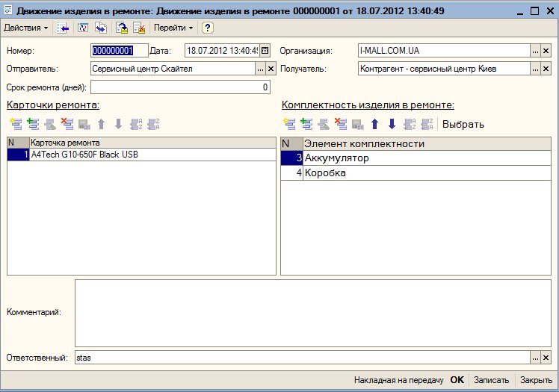Screen dimensions: 559x392
Task: Move item up in Комплектность table
Action: tap(375, 124)
